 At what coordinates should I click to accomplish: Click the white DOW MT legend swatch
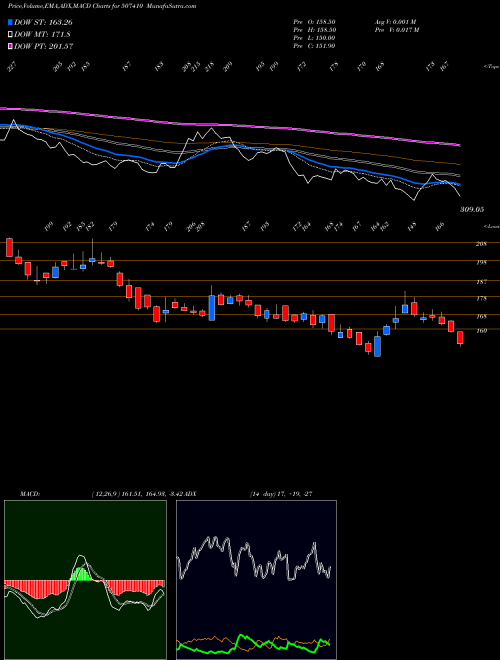10,35
